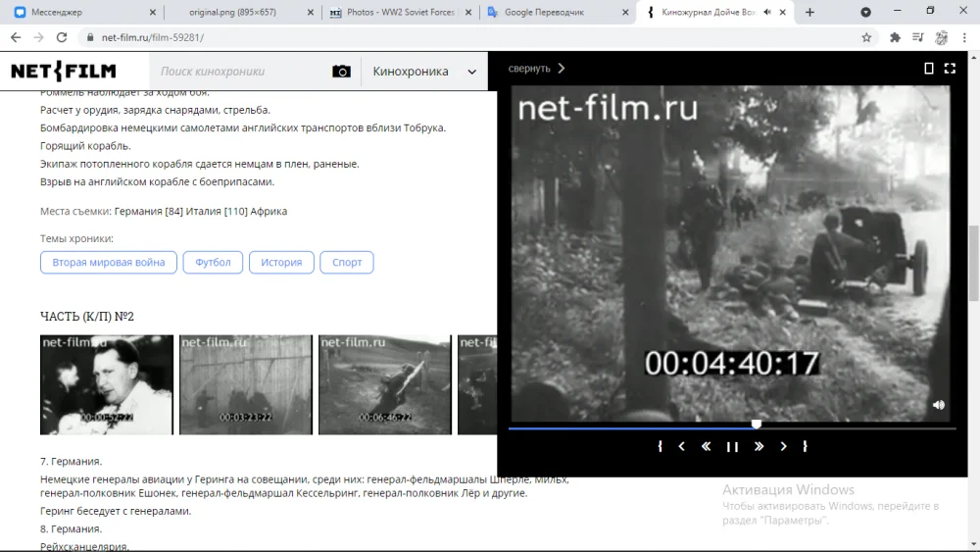This screenshot has width=980, height=552.
Task: Search by image with the camera icon
Action: click(x=341, y=72)
